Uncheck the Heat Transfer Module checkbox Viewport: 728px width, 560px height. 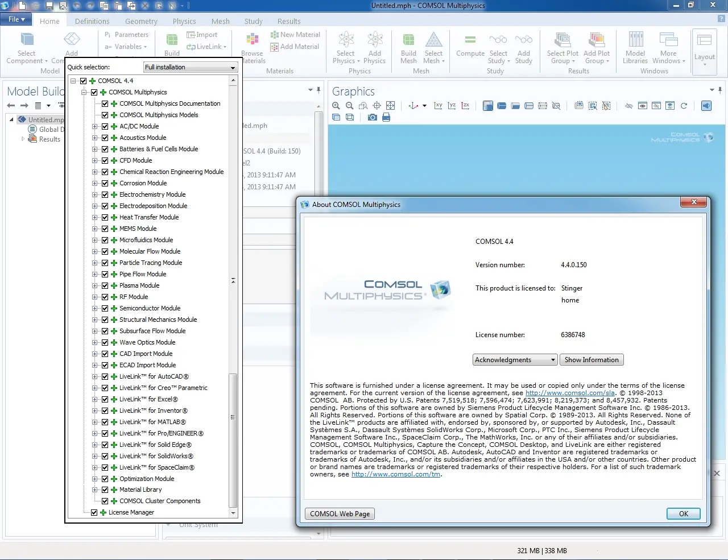(105, 217)
